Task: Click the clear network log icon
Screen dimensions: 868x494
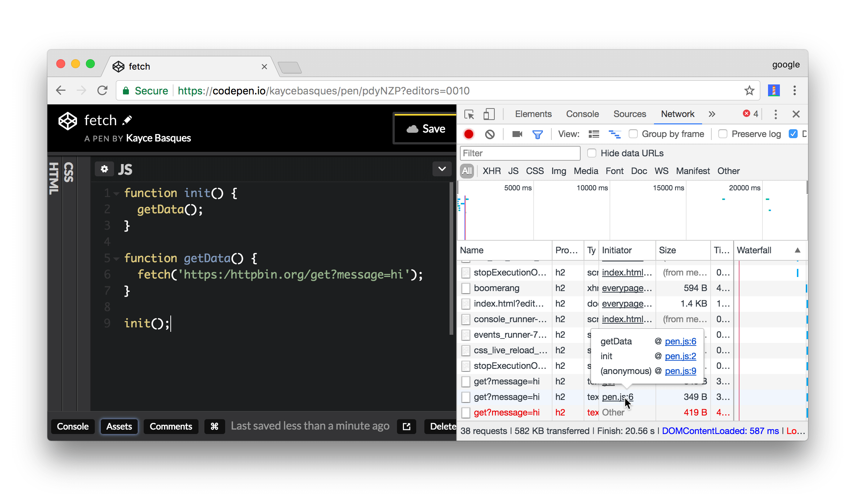Action: (x=490, y=134)
